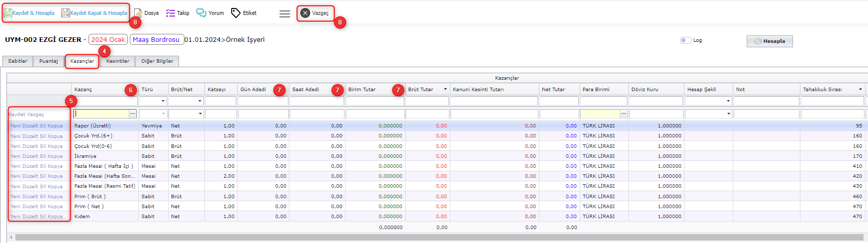Click the Hesapla button

click(x=770, y=41)
